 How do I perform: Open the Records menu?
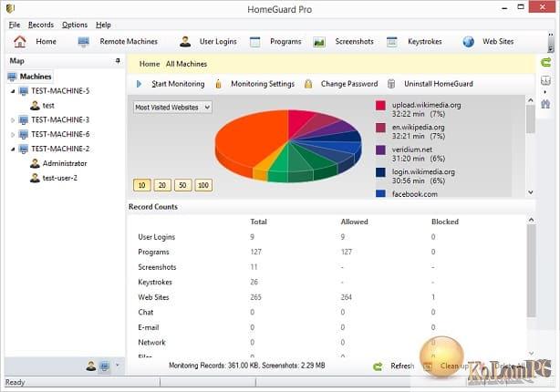[41, 25]
